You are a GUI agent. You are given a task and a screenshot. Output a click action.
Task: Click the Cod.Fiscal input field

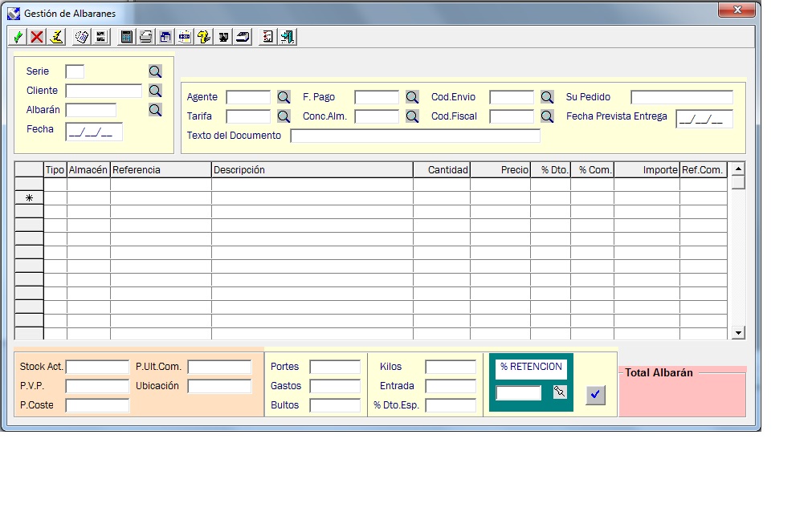tap(512, 116)
